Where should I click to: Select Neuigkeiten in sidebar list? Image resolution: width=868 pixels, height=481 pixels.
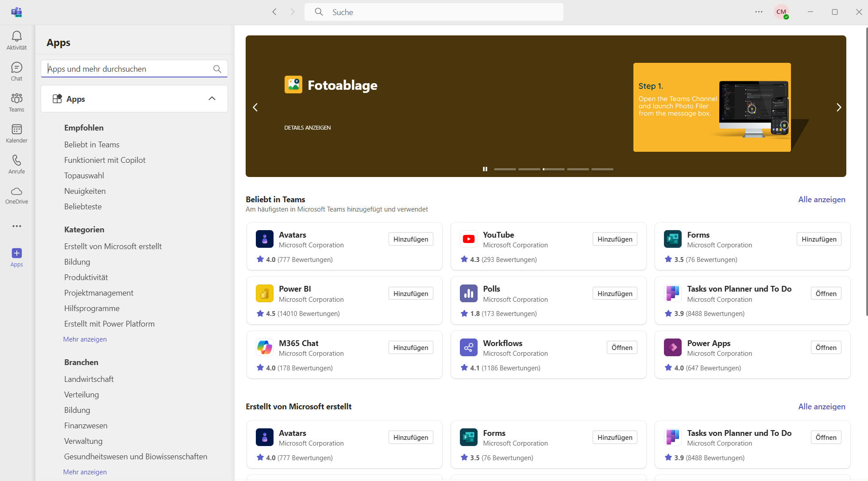pos(85,191)
